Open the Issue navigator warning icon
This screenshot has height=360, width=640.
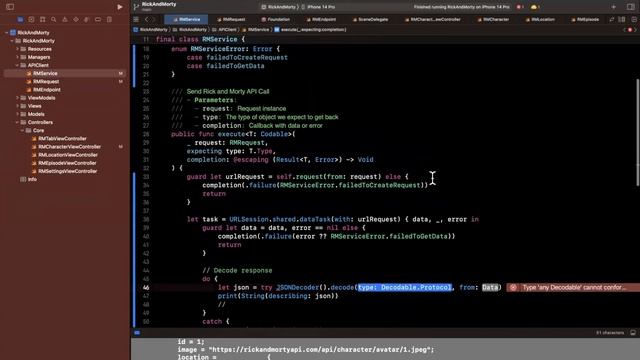[x=65, y=20]
